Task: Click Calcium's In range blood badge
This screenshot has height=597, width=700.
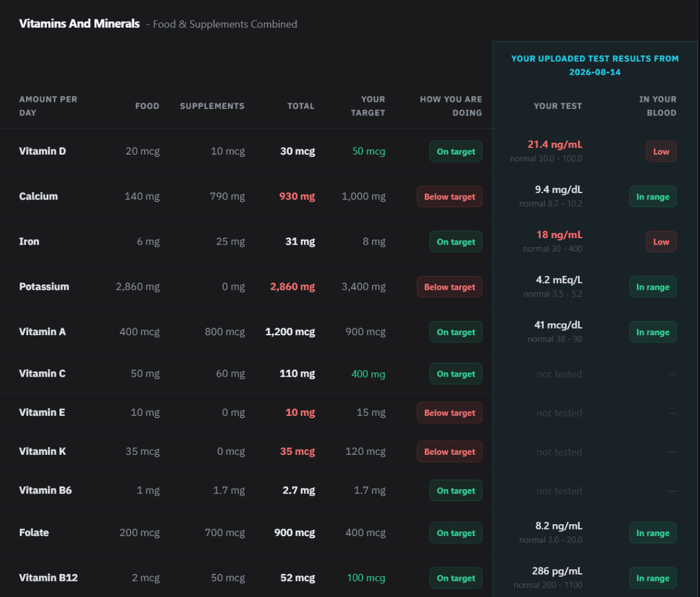Action: point(653,197)
